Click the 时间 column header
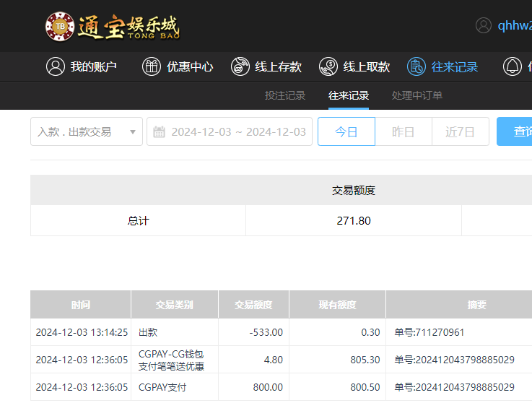The width and height of the screenshot is (532, 416). point(81,305)
